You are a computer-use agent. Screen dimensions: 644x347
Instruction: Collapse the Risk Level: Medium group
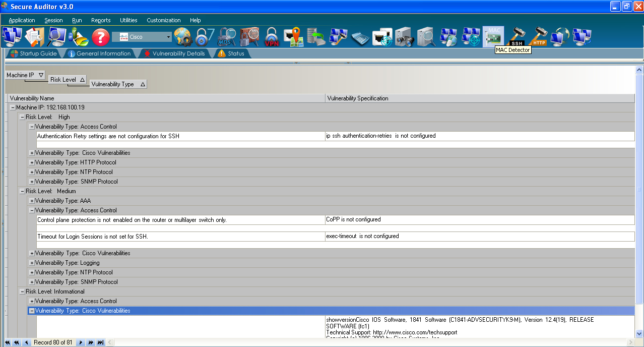point(22,191)
